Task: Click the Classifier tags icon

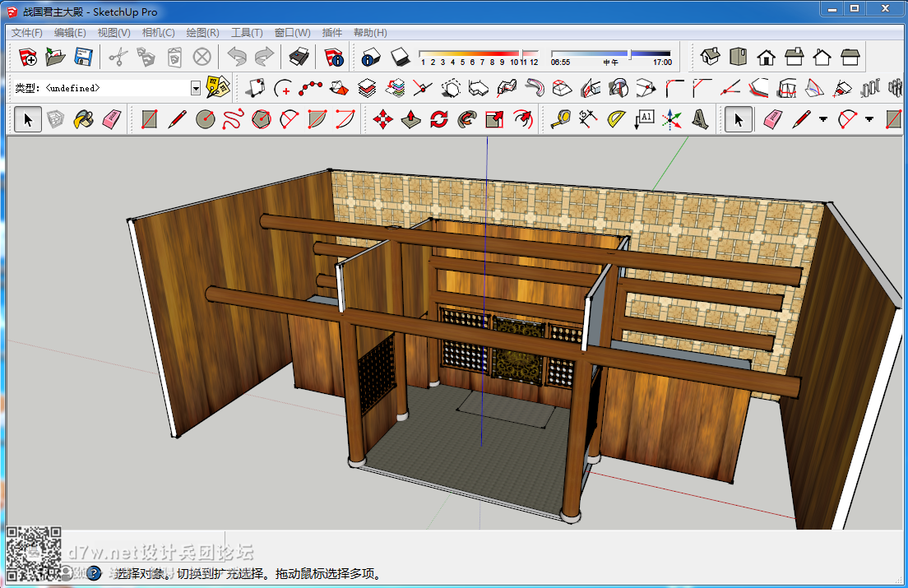Action: click(218, 87)
